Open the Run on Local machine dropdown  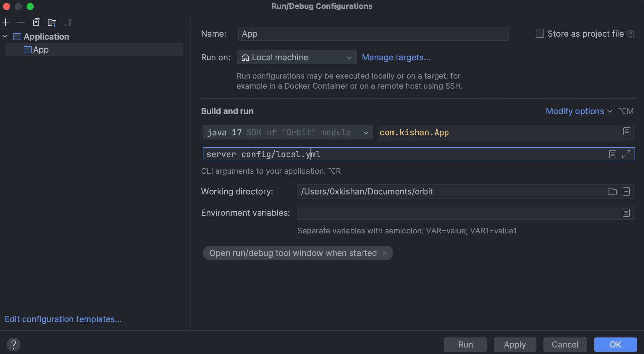click(297, 57)
